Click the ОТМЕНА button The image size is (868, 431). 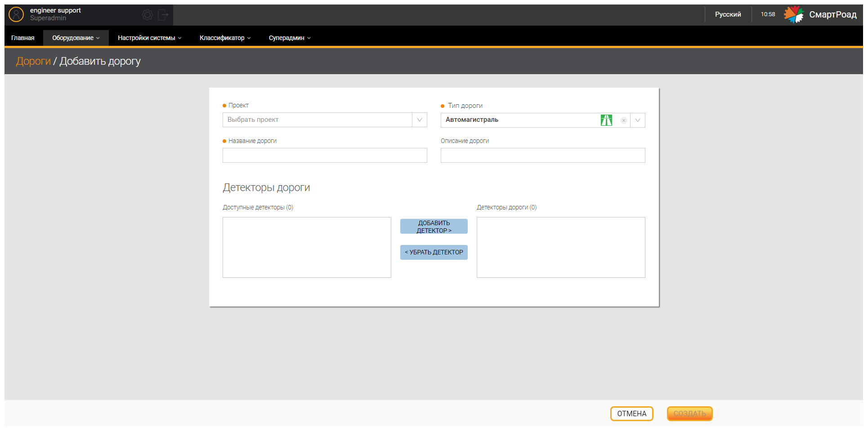click(631, 413)
